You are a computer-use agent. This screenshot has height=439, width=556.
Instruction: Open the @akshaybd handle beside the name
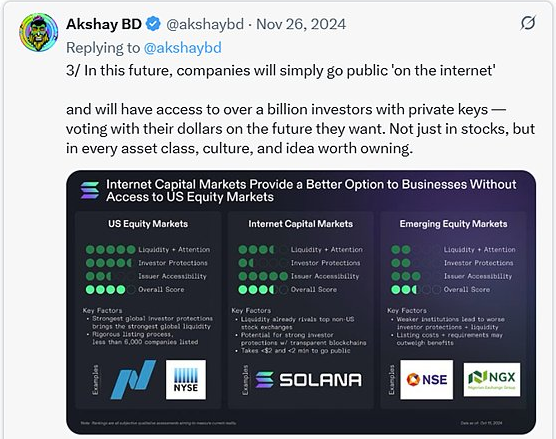point(205,24)
